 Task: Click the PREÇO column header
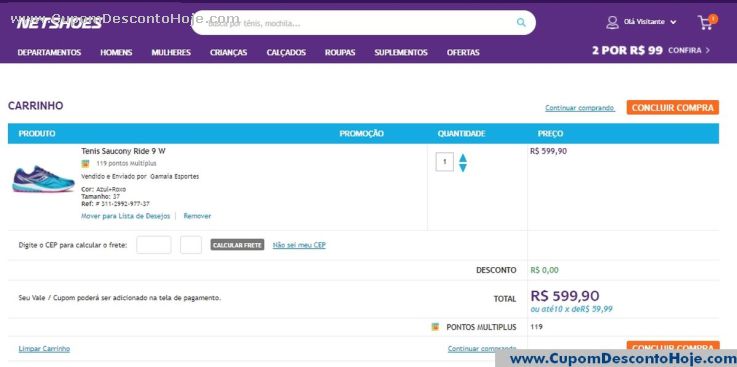pyautogui.click(x=550, y=133)
